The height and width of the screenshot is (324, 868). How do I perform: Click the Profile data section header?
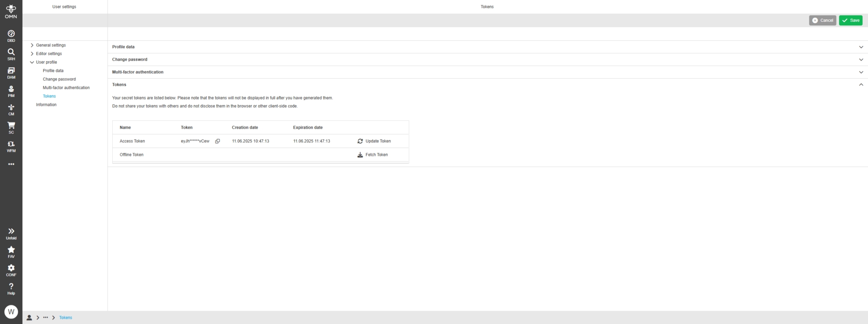488,47
